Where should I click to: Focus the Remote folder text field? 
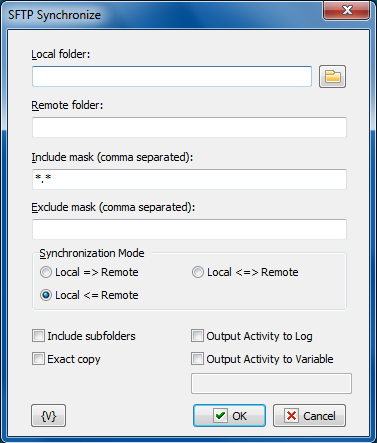coord(189,127)
